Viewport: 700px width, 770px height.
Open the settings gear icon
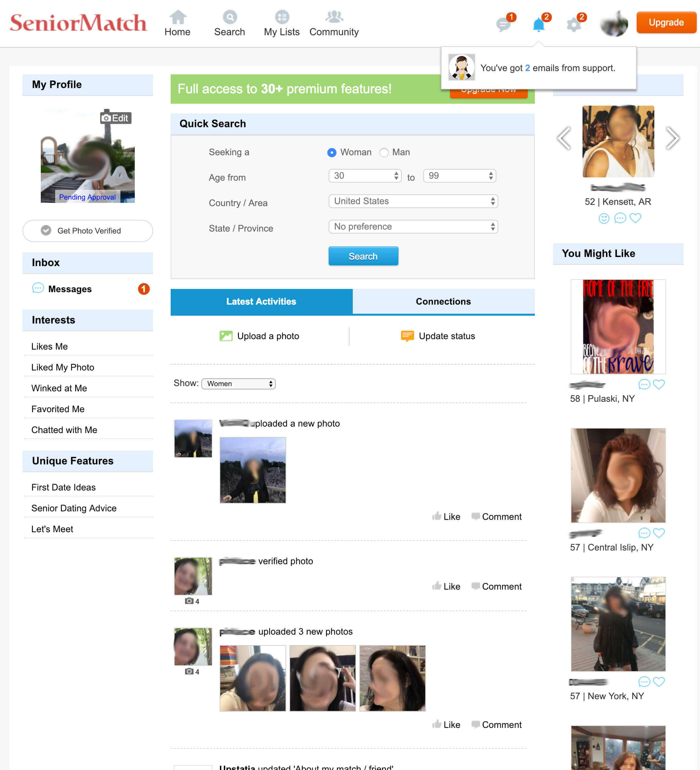(x=573, y=25)
